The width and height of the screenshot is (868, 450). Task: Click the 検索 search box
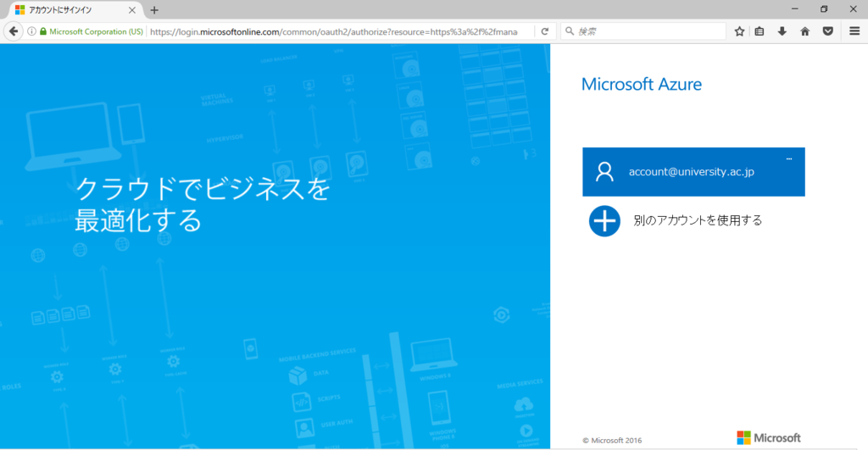coord(643,31)
